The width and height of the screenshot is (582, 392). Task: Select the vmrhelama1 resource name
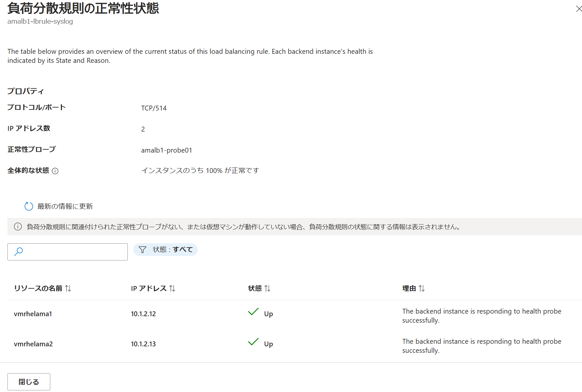(x=33, y=314)
